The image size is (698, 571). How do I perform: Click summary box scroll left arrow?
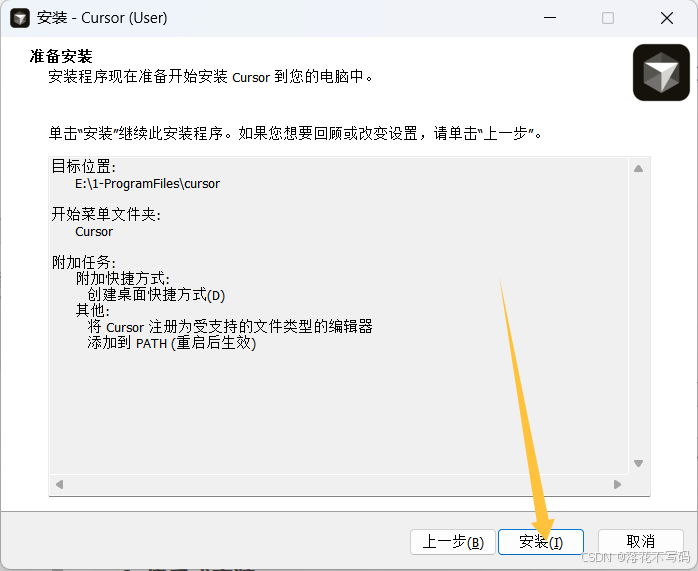59,484
